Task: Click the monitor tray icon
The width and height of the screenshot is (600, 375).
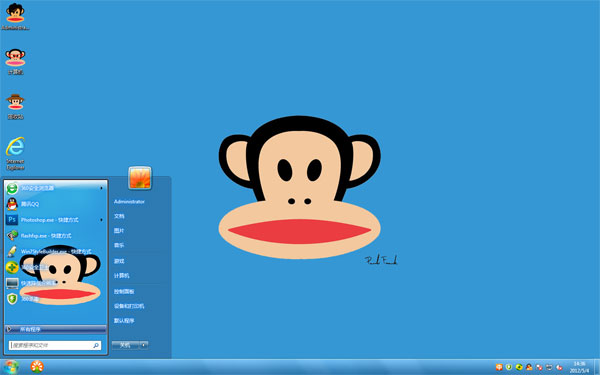Action: 549,367
